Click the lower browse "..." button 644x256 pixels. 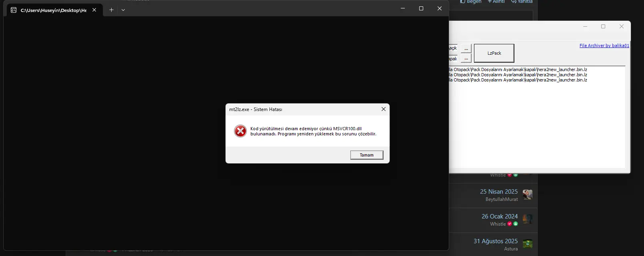coord(466,59)
